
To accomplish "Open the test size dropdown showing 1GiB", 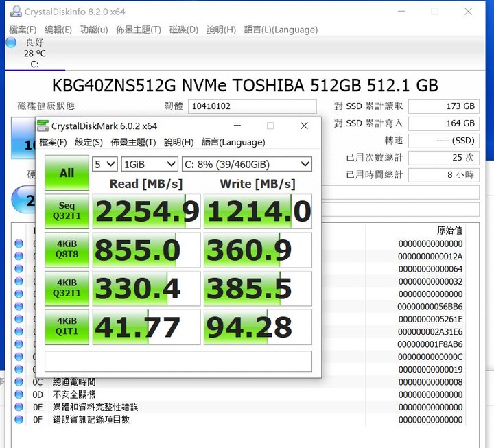I will [x=150, y=164].
